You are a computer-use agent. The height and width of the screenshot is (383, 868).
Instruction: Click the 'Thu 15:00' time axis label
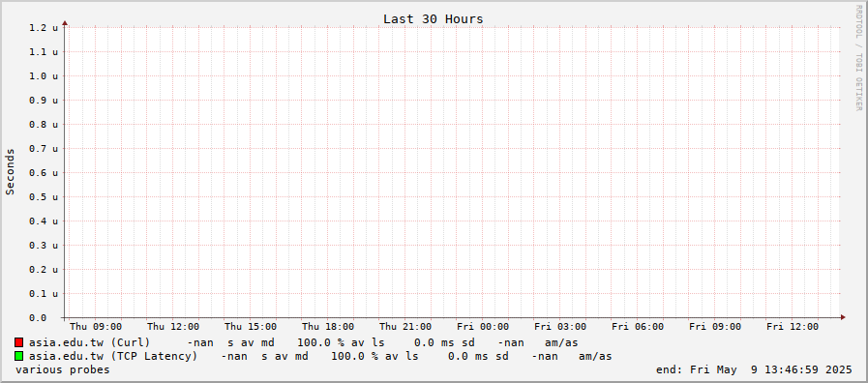251,327
